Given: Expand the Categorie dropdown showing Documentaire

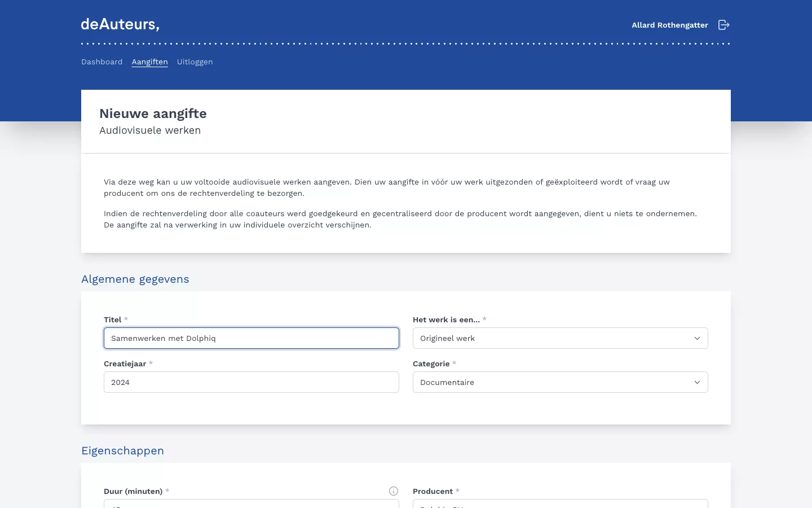Looking at the screenshot, I should (x=560, y=382).
